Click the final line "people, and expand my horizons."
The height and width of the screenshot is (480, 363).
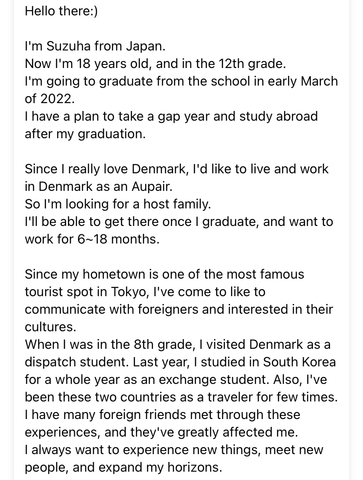pos(123,467)
